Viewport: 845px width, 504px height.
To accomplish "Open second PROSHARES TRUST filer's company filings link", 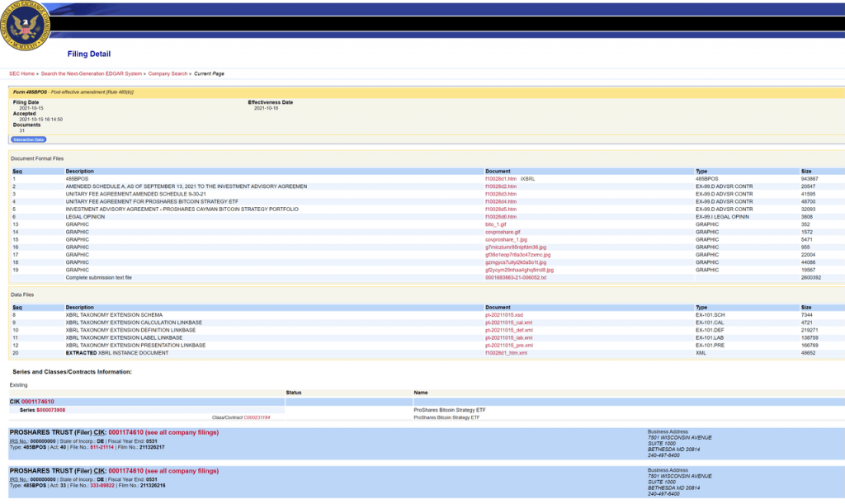I will tap(182, 471).
